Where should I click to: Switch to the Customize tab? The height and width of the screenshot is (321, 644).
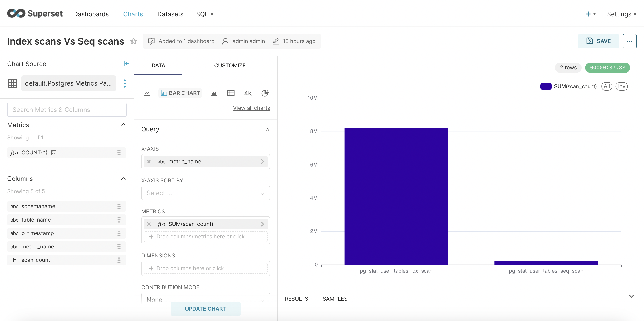(x=230, y=65)
